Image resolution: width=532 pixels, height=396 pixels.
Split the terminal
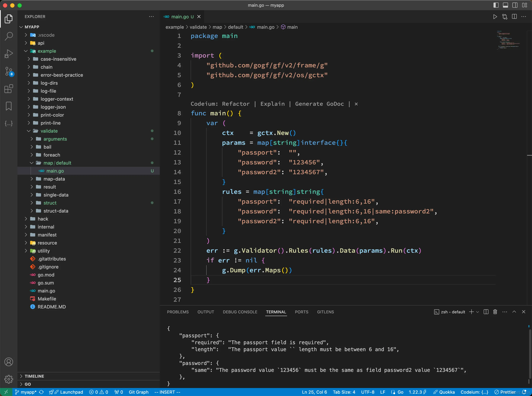tap(486, 312)
